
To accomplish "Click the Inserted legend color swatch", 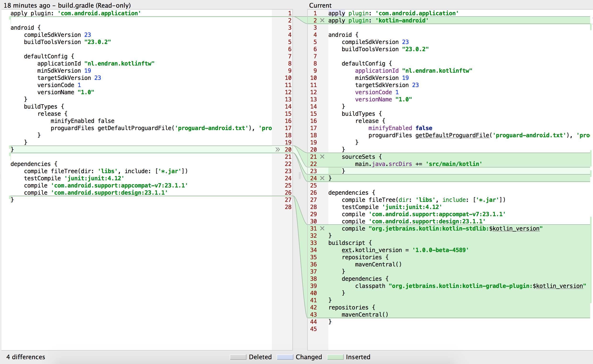I will [x=335, y=357].
